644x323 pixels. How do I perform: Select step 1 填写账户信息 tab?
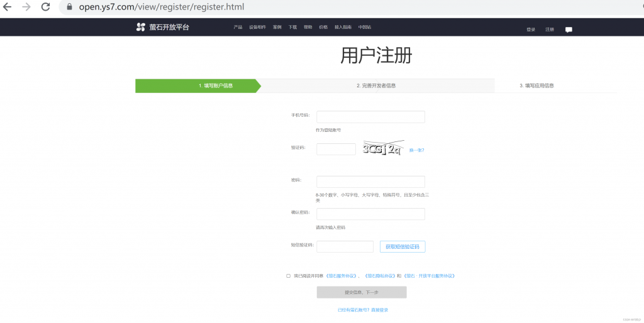tap(198, 86)
